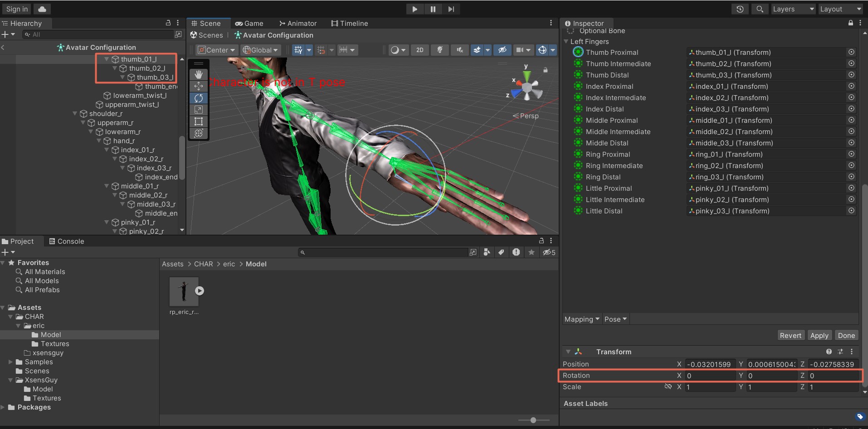Switch to the Console tab

pos(67,241)
